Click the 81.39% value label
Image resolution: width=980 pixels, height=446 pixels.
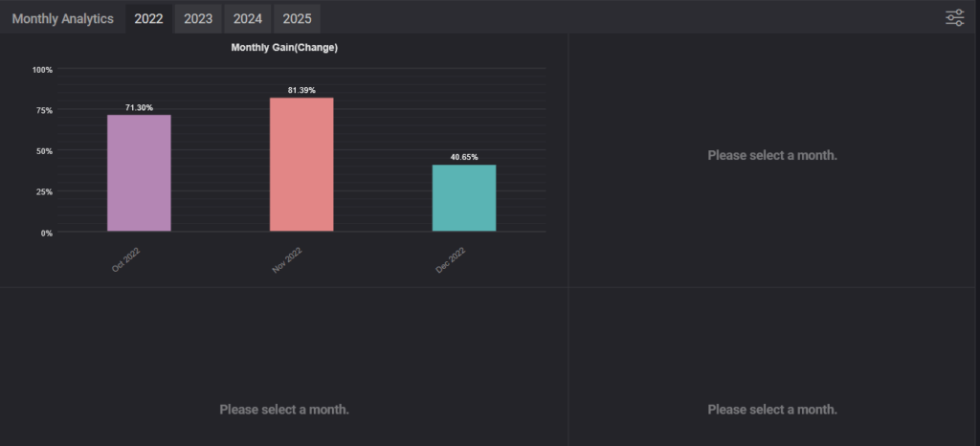click(x=301, y=90)
